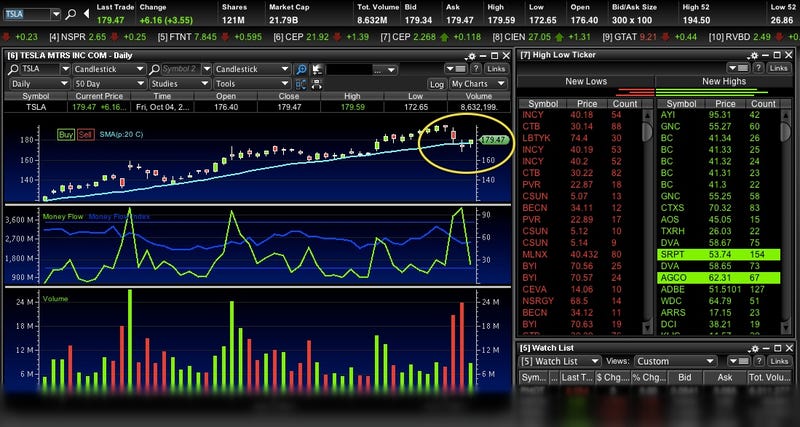This screenshot has height=427, width=800.
Task: Click the blue zoom magnifier chart icon
Action: coord(302,69)
